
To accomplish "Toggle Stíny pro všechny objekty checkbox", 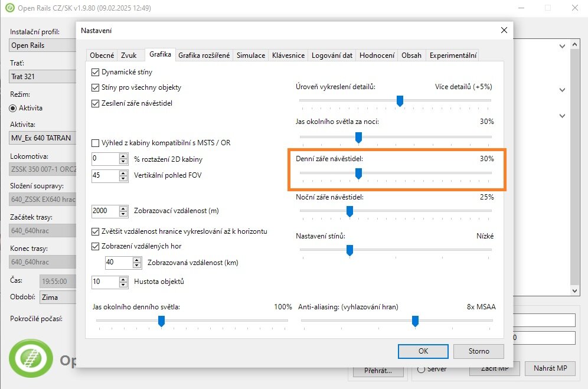I will pyautogui.click(x=96, y=87).
